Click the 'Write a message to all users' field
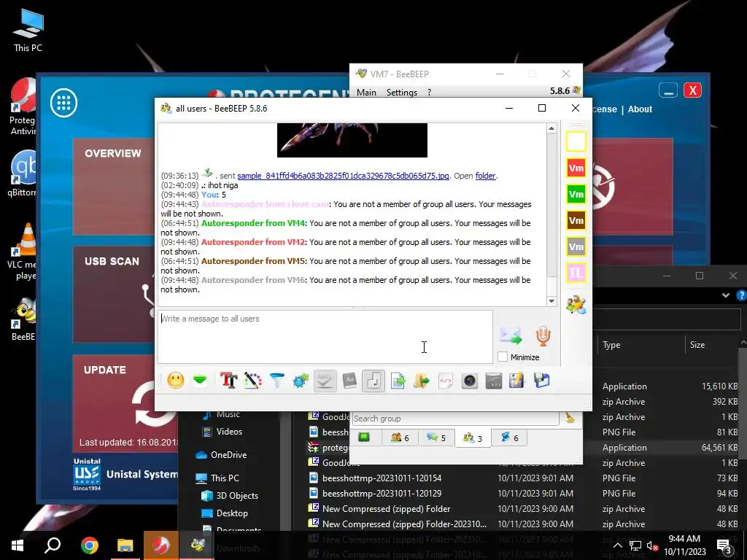 (x=325, y=337)
